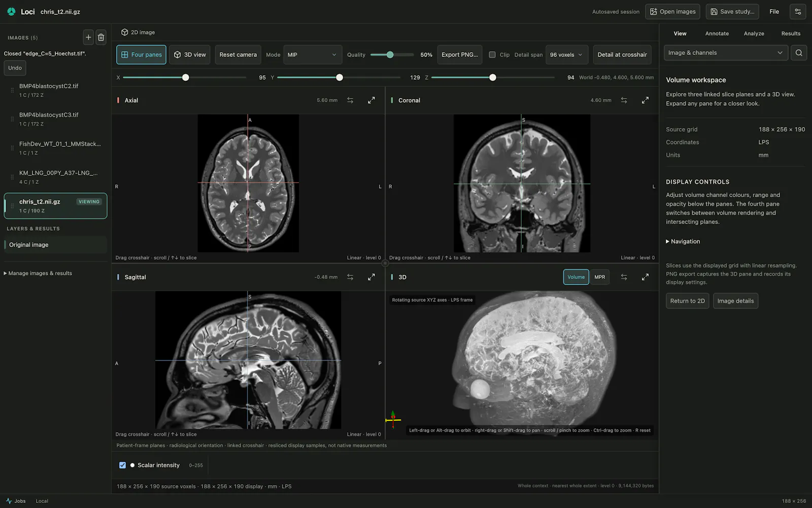812x508 pixels.
Task: Select KM_LNG_00PY_A37-LNG image
Action: (x=55, y=177)
